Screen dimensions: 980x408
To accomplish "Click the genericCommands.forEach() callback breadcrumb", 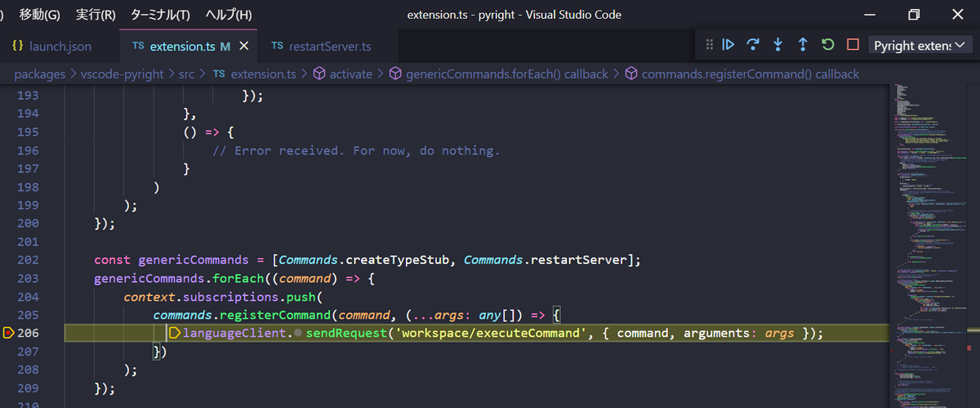I will 498,74.
